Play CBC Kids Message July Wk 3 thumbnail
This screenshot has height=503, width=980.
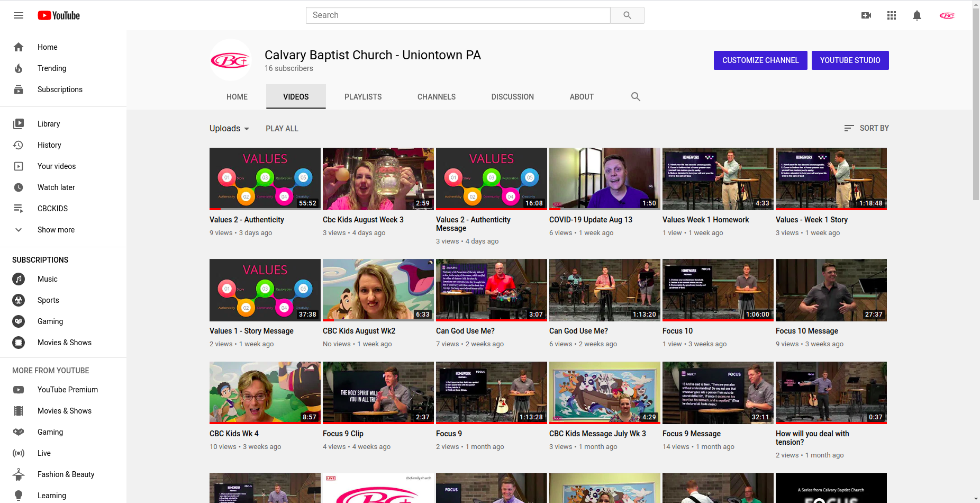coord(605,393)
